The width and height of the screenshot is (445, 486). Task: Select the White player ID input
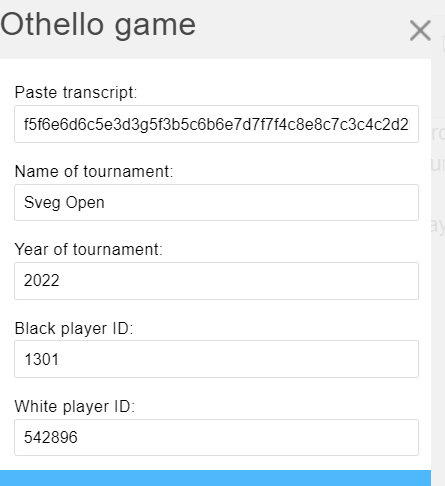coord(216,437)
